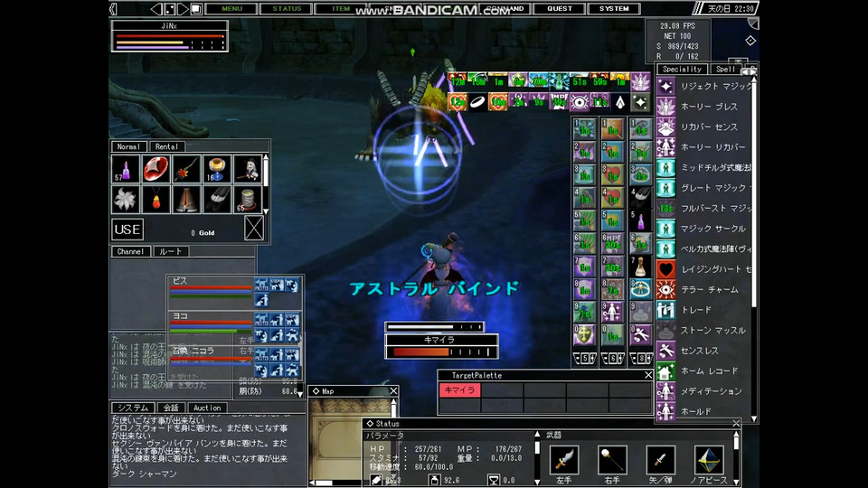
Task: Cast the Magic Circle (マジック サークル) skill icon
Action: [x=665, y=229]
